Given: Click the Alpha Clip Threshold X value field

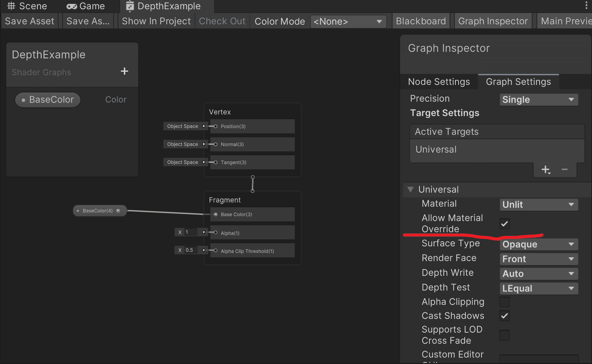Looking at the screenshot, I should click(191, 250).
